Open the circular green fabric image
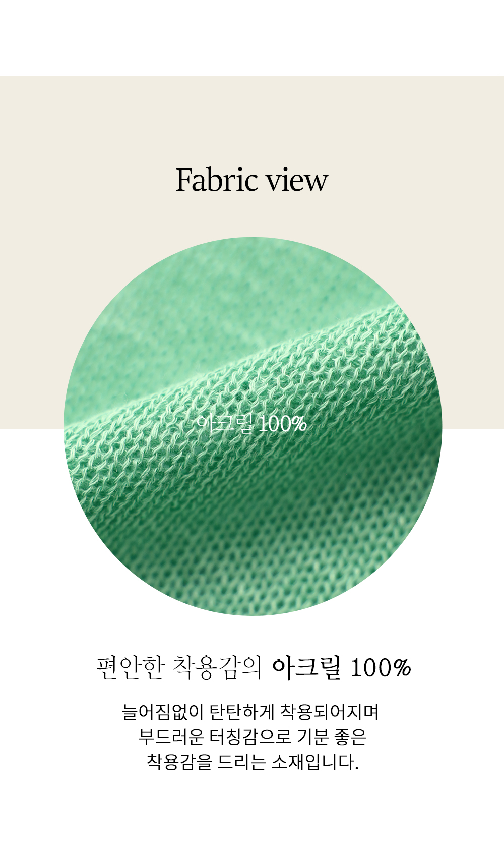 [253, 426]
